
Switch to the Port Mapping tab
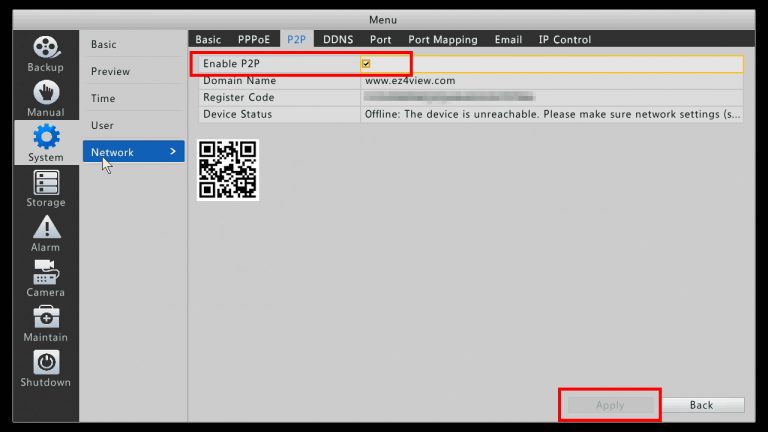[x=443, y=40]
